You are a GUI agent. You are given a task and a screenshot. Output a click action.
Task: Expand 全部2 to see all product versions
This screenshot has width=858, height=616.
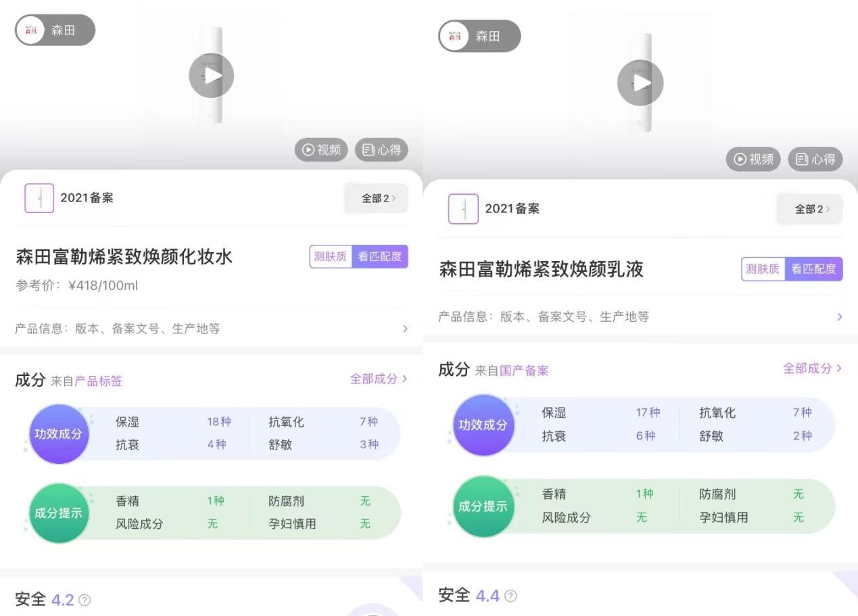point(376,198)
